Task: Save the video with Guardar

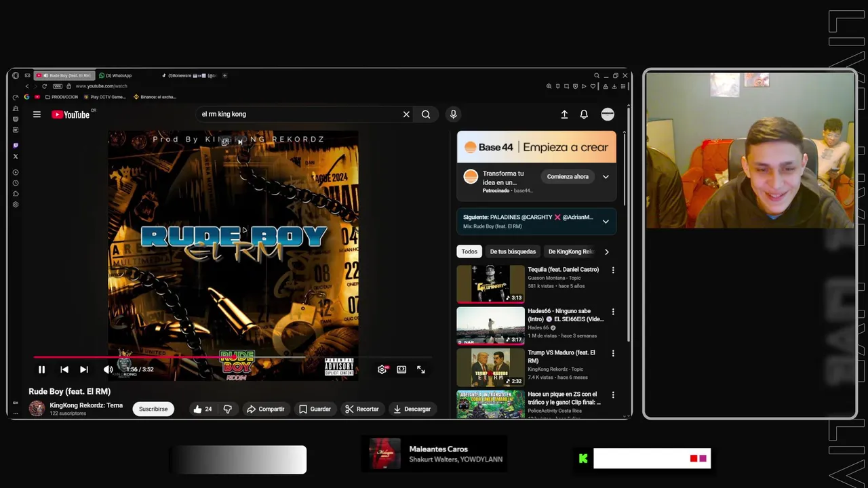Action: click(315, 409)
